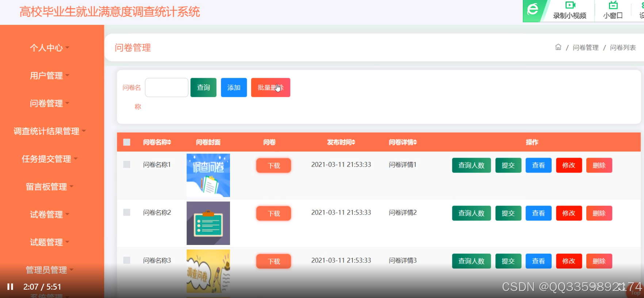Click 修改 for 问卷名称1
The width and height of the screenshot is (644, 298).
pyautogui.click(x=569, y=165)
